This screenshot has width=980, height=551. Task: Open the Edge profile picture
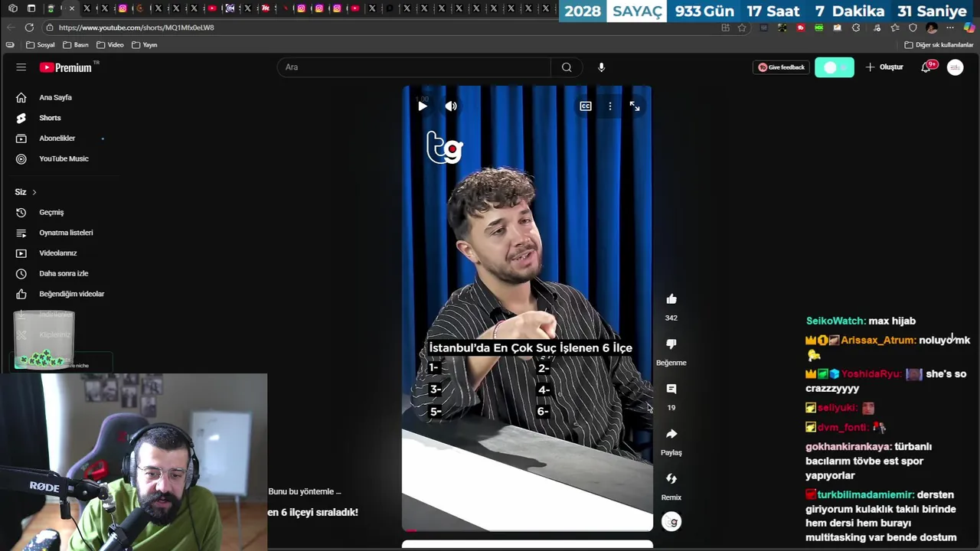pos(932,28)
